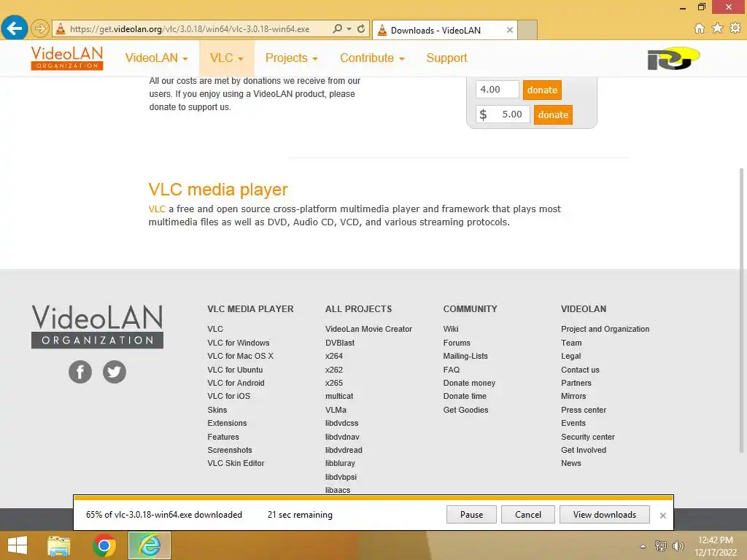Open the community Wiki link
747x560 pixels.
[451, 329]
